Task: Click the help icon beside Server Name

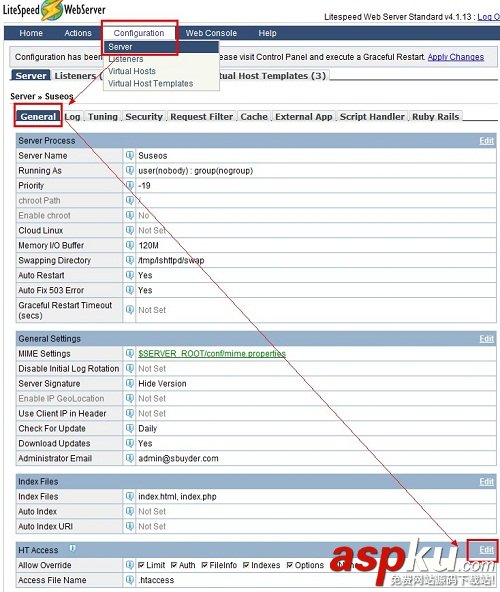Action: coord(130,155)
